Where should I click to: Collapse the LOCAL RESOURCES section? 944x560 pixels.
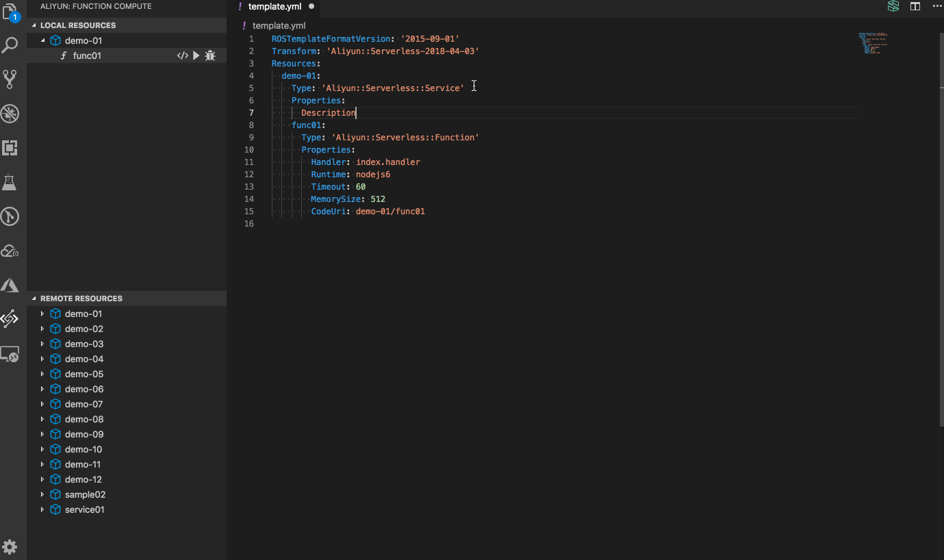pos(35,25)
